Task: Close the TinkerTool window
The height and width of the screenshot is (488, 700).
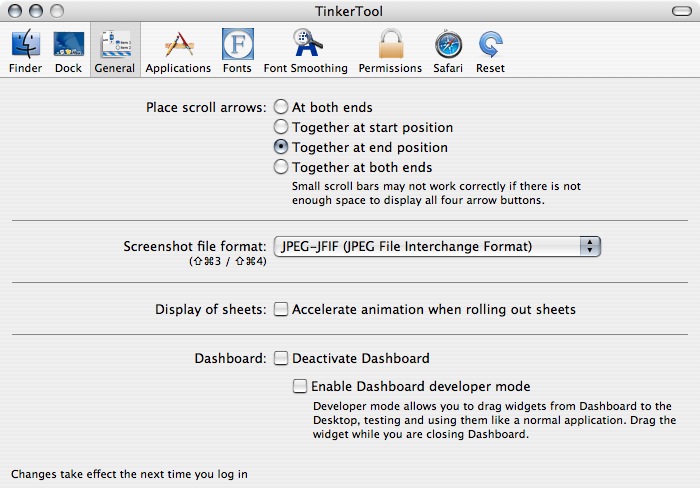Action: point(15,11)
